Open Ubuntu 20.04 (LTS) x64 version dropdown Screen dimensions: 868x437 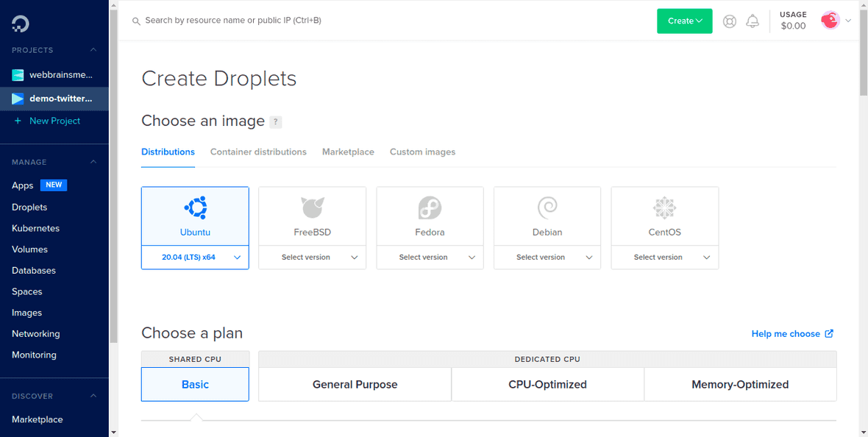tap(195, 257)
